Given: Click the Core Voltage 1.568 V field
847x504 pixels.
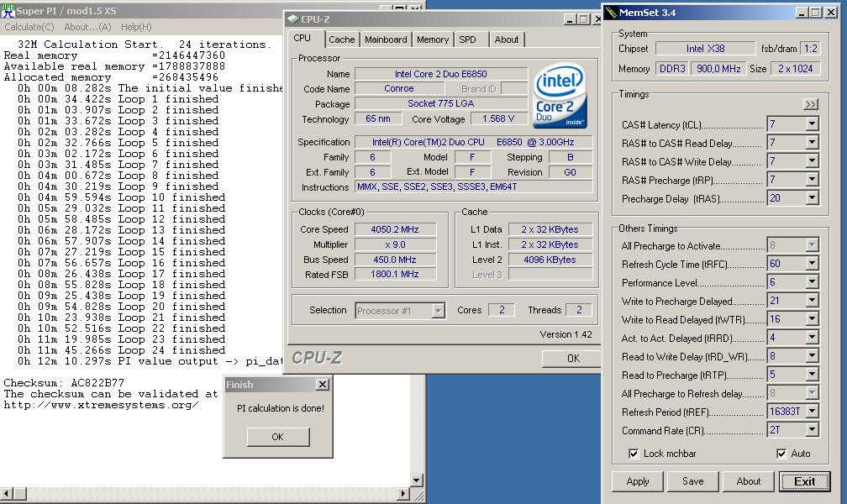Looking at the screenshot, I should pyautogui.click(x=498, y=118).
